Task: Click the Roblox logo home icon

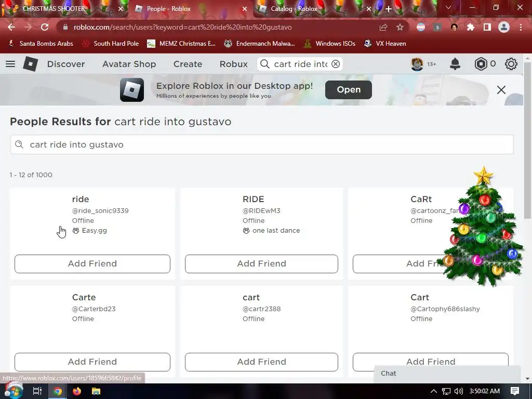Action: (30, 64)
